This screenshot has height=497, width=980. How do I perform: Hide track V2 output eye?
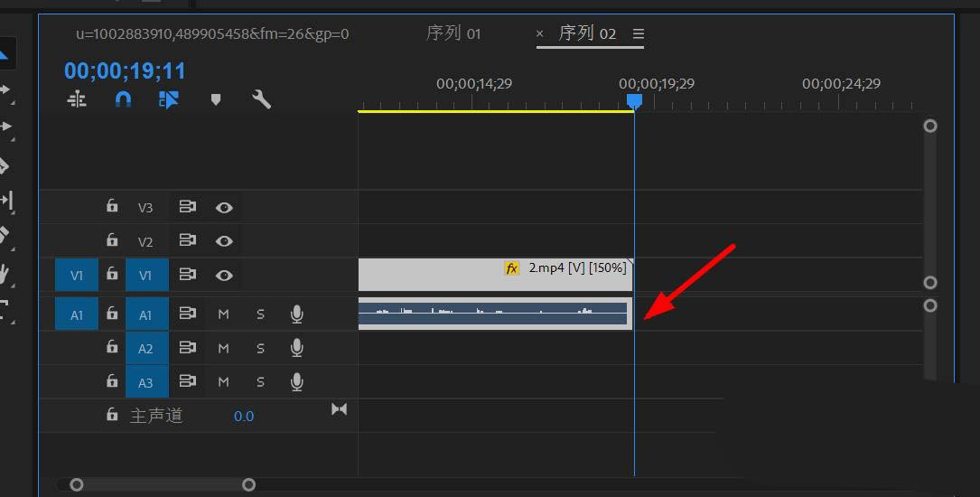coord(224,241)
